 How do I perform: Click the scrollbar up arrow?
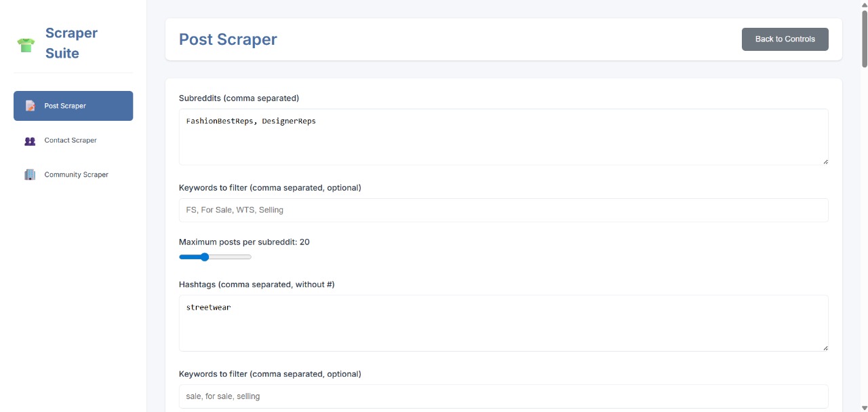point(864,5)
